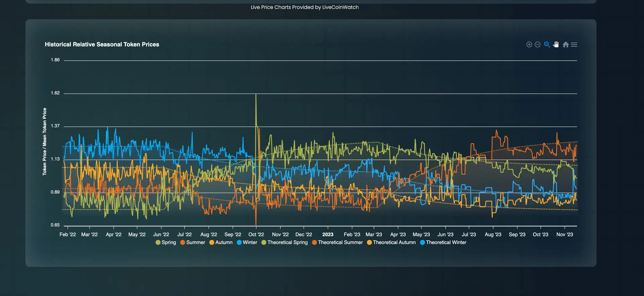Click the zoom in plus icon
This screenshot has height=296, width=644.
pyautogui.click(x=529, y=45)
